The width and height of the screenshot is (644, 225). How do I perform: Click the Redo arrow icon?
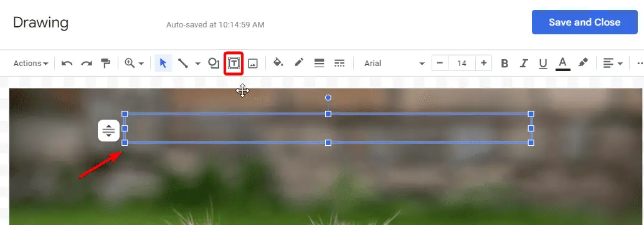pyautogui.click(x=86, y=64)
